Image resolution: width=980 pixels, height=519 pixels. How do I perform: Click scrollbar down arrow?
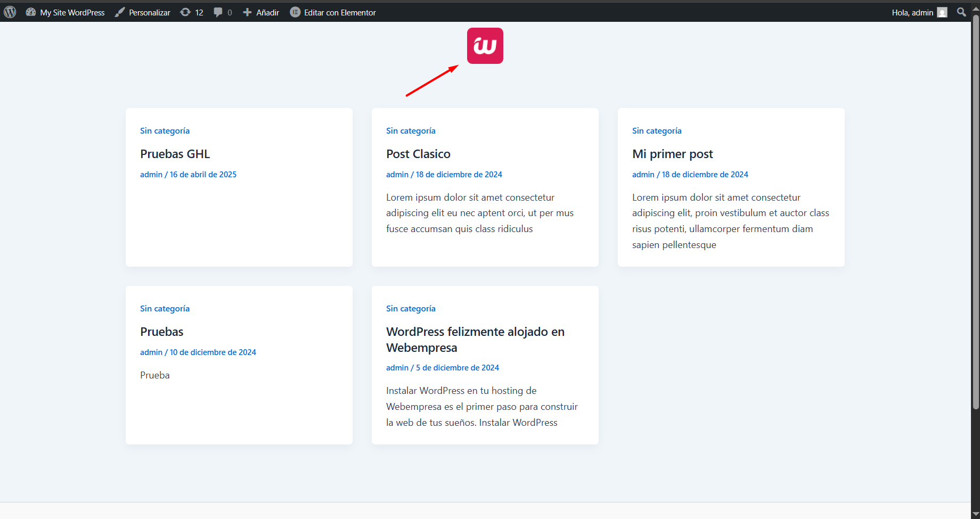click(976, 514)
